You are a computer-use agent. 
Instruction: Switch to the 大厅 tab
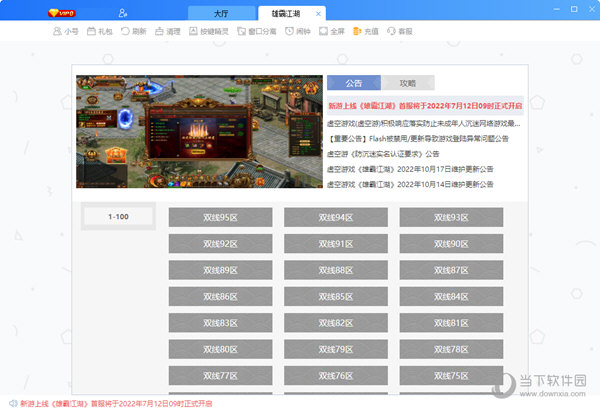coord(221,14)
